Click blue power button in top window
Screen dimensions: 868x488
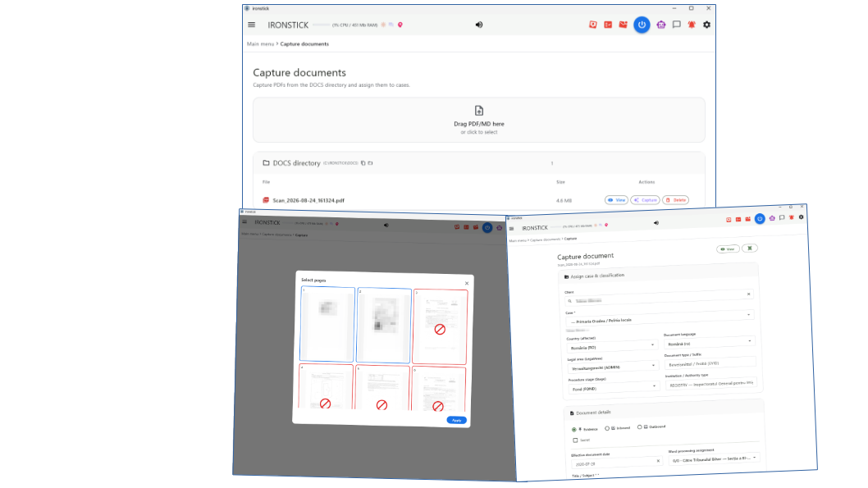tap(642, 25)
